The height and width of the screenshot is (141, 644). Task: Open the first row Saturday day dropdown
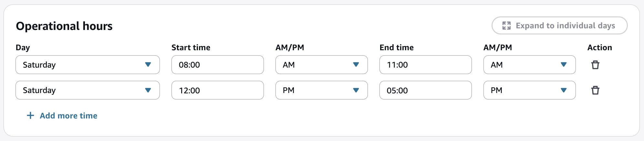(x=87, y=65)
